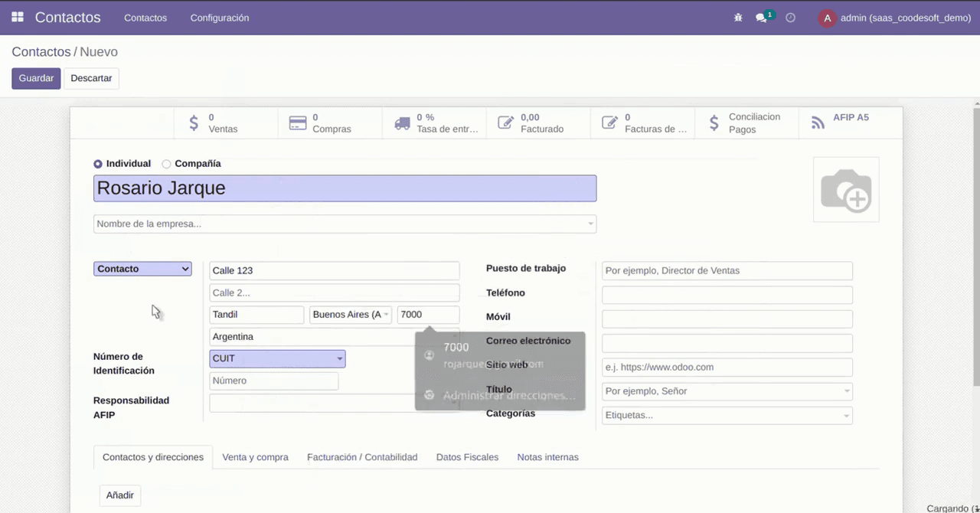Select the Individual radio button
The image size is (980, 513).
pos(98,164)
